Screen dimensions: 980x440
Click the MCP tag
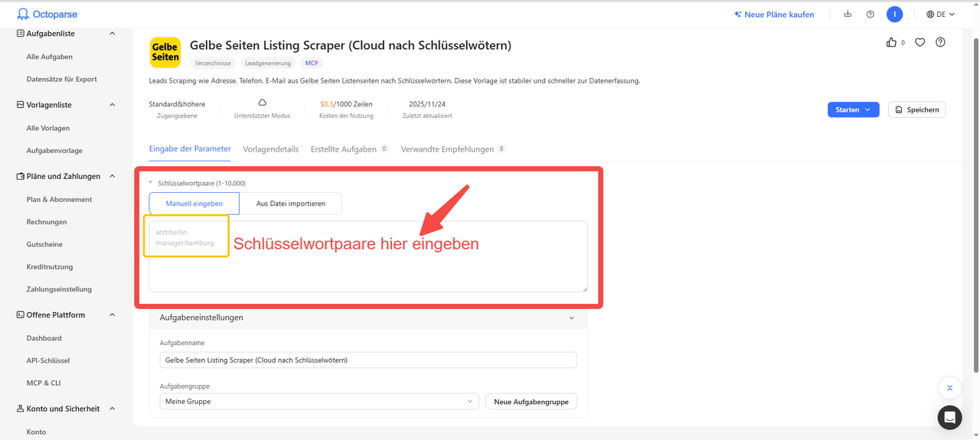click(312, 63)
